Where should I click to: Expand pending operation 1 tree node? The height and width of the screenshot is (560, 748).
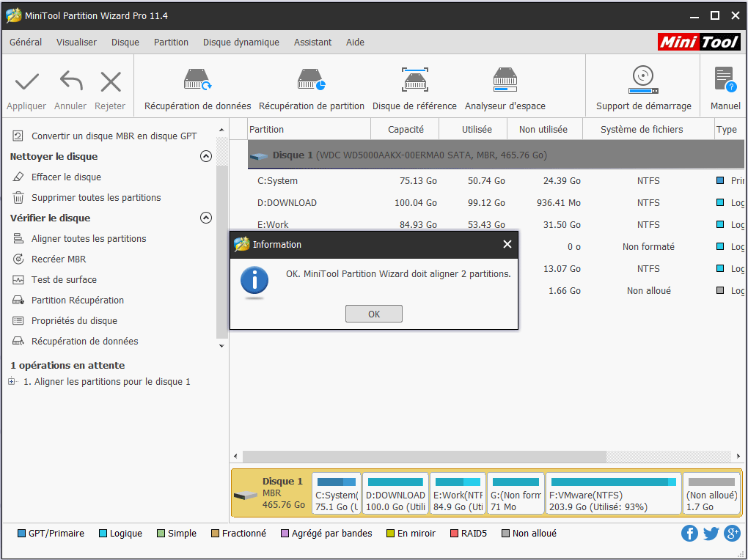(x=12, y=381)
